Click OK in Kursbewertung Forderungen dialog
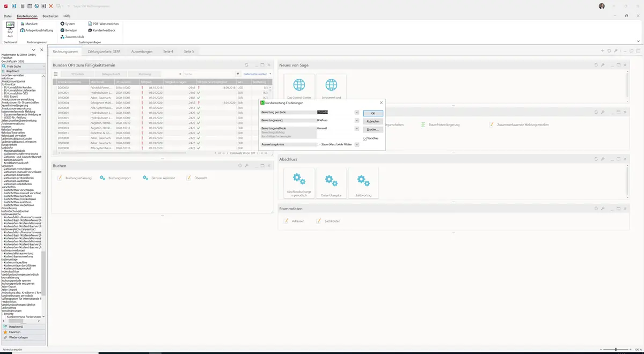This screenshot has width=644, height=354. coord(373,114)
